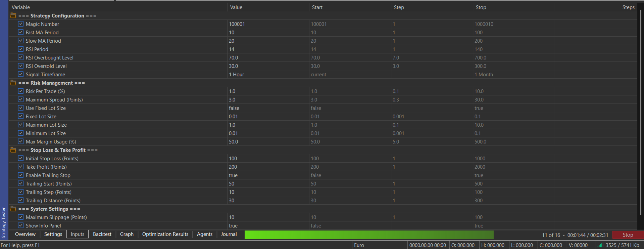
Task: Click the Stop Loss & Take Profit folder icon
Action: tap(13, 150)
